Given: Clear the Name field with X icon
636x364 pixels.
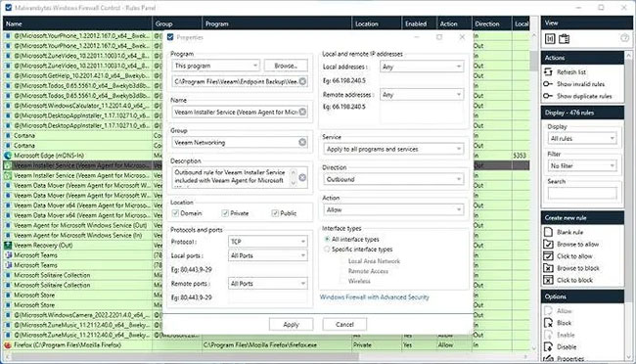Looking at the screenshot, I should [302, 112].
